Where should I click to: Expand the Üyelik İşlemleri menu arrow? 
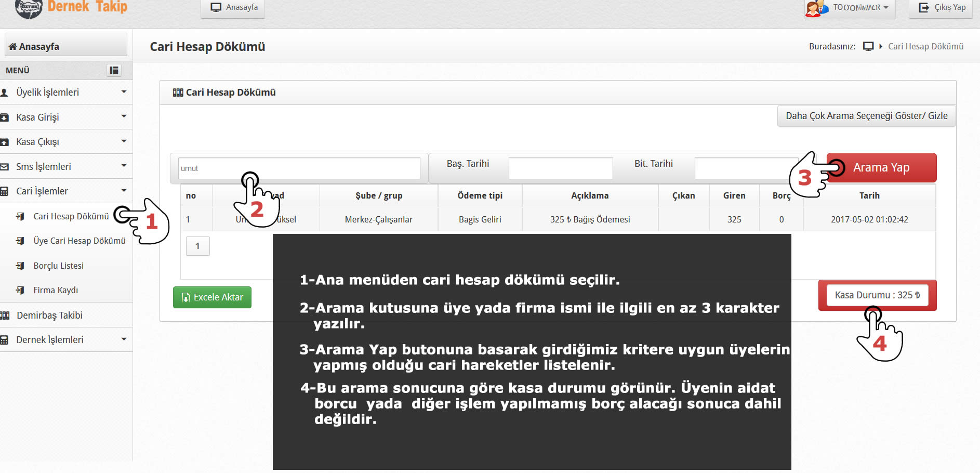tap(124, 92)
